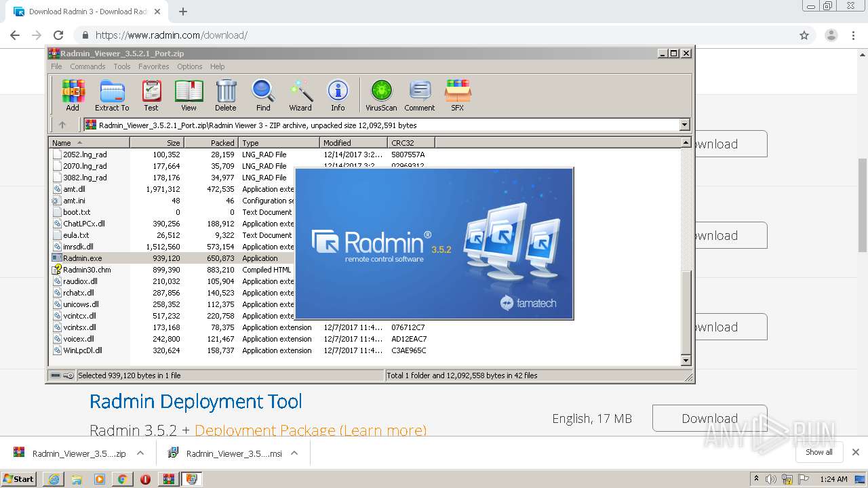
Task: Select the Radmin.exe file row
Action: (x=172, y=258)
